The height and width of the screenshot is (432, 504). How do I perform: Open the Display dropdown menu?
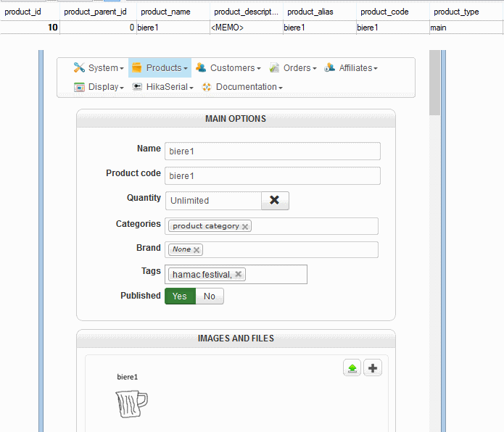pos(99,87)
